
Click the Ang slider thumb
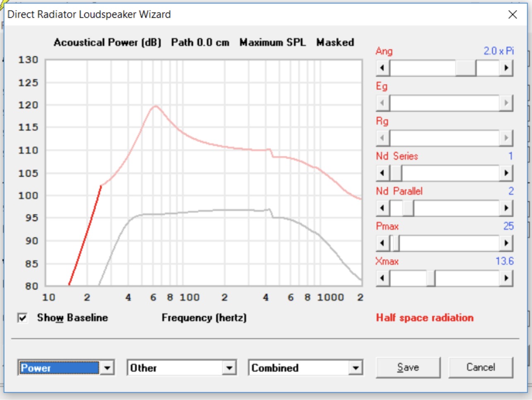click(x=466, y=68)
